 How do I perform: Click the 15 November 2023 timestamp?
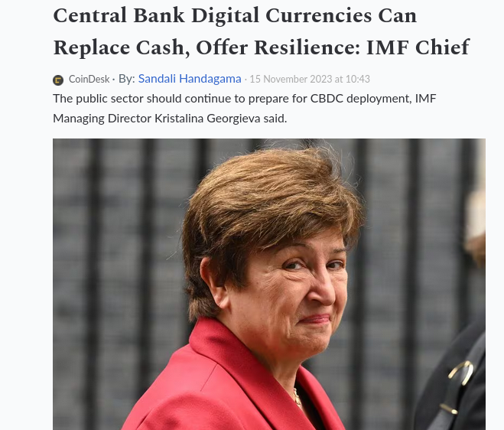point(310,79)
